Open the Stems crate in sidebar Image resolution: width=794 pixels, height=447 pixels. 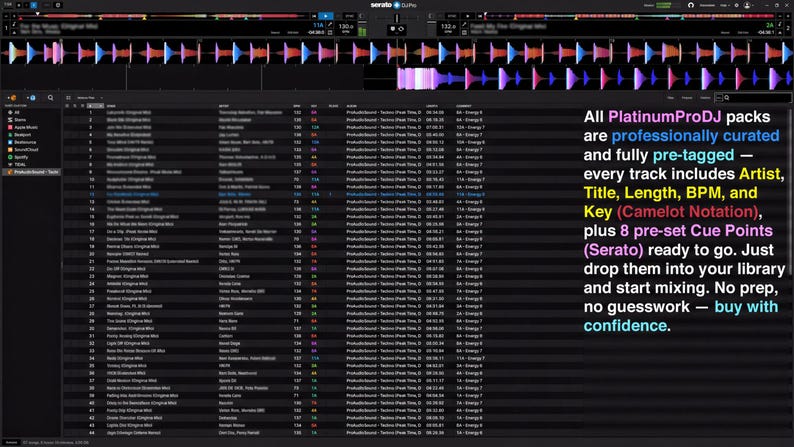(19, 120)
